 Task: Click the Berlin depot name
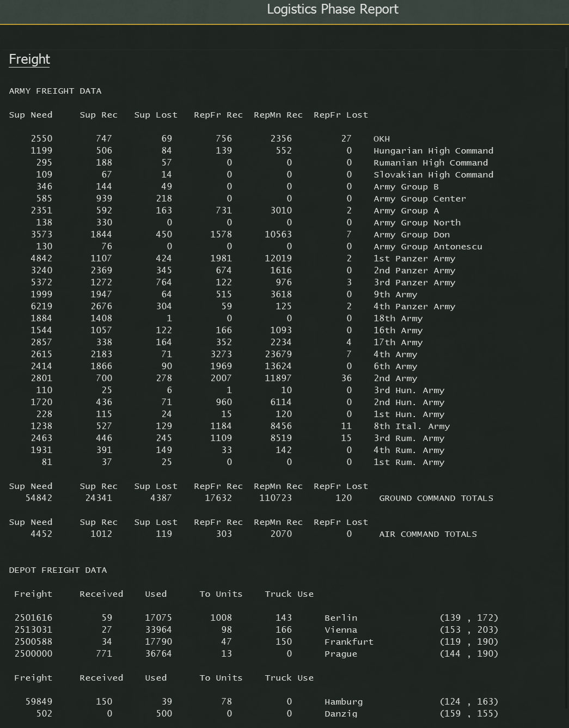[341, 618]
